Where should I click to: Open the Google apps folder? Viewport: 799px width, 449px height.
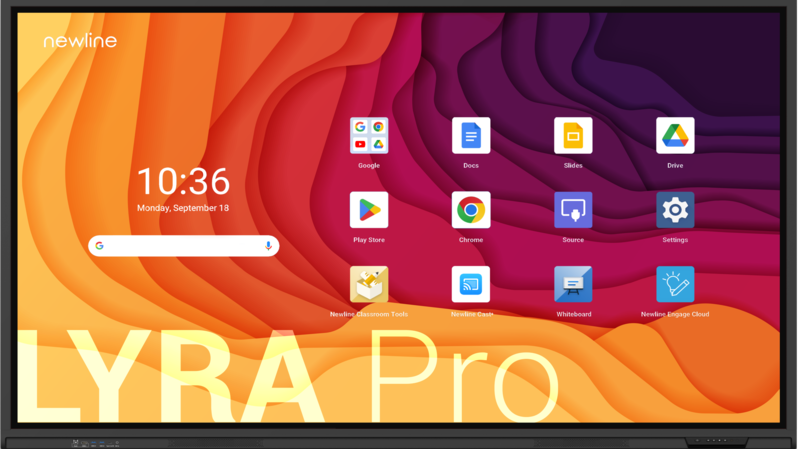368,136
